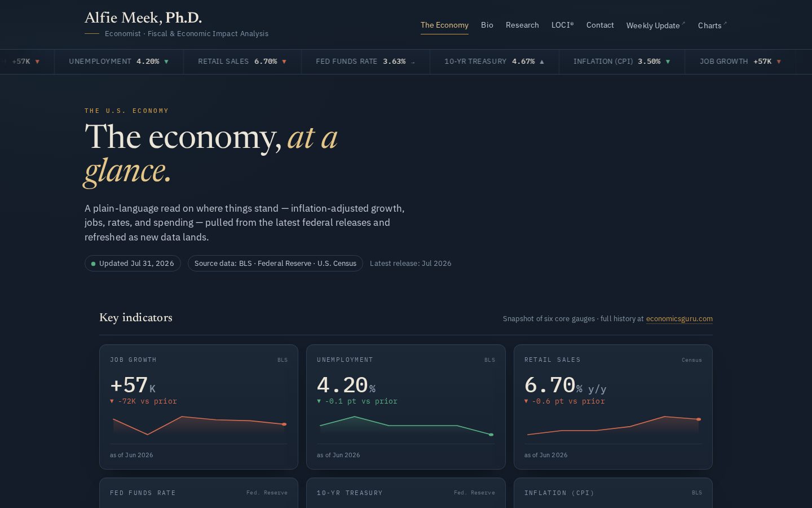Click the Source data BLS Federal Reserve pill
Image resolution: width=812 pixels, height=508 pixels.
(x=275, y=264)
